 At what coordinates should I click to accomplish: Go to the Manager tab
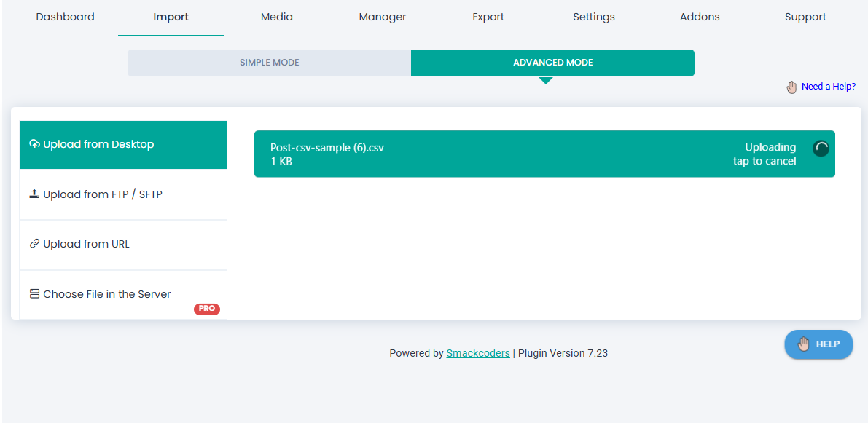[383, 16]
